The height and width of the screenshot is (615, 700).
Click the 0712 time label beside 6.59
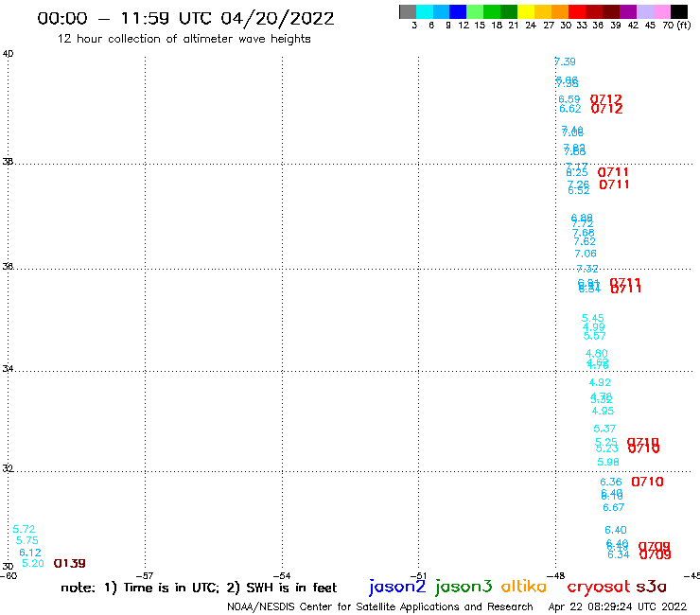605,98
